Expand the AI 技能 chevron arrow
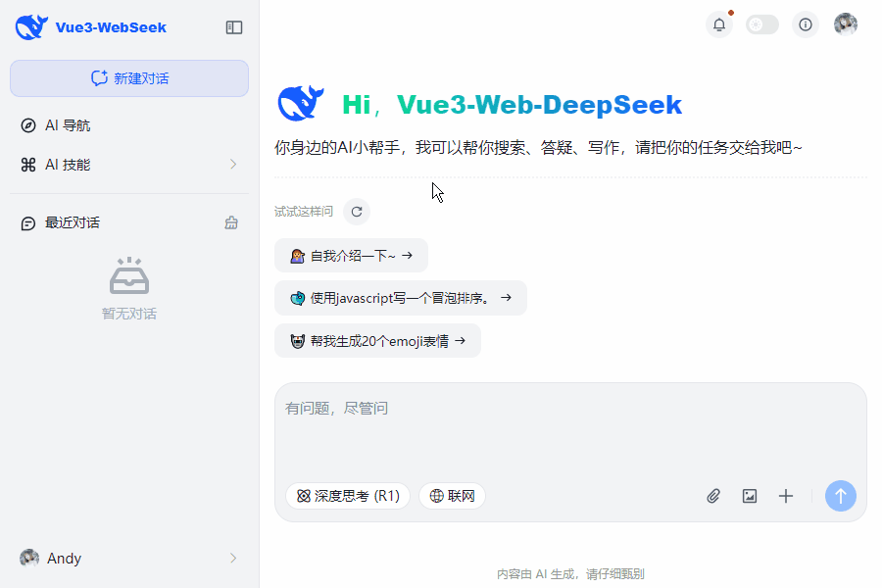882x588 pixels. pos(233,165)
